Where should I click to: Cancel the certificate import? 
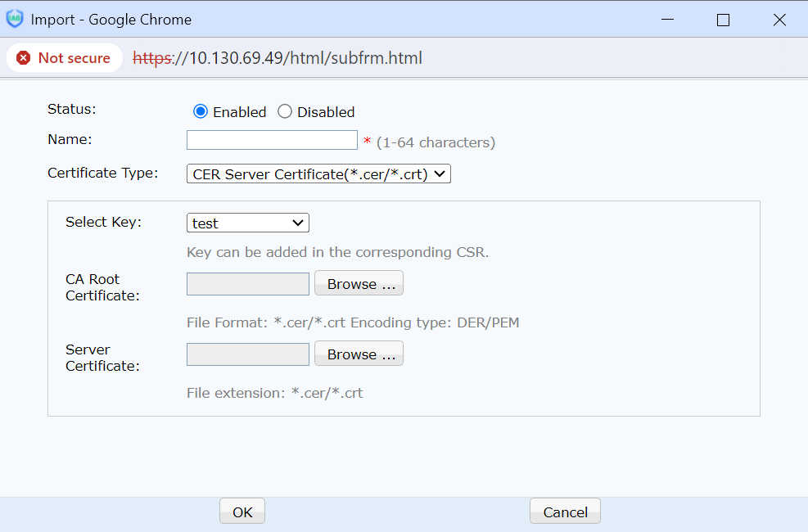point(565,512)
